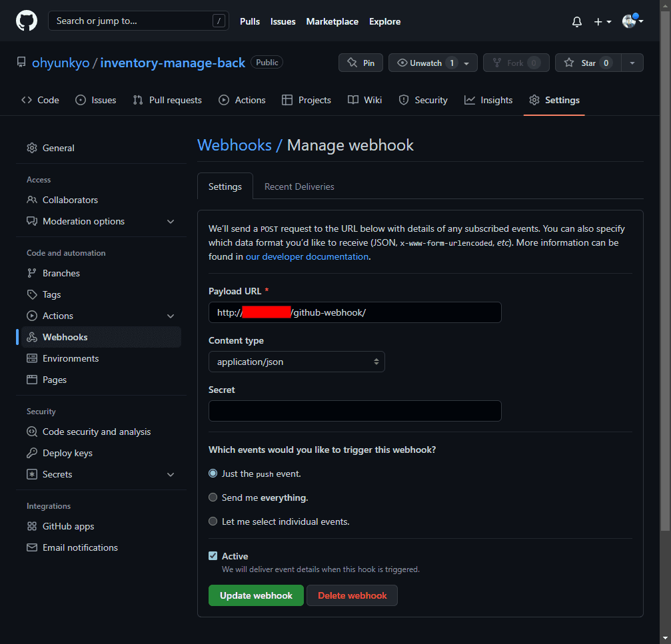Go to Issues in top navigation
The height and width of the screenshot is (644, 671).
click(x=283, y=21)
